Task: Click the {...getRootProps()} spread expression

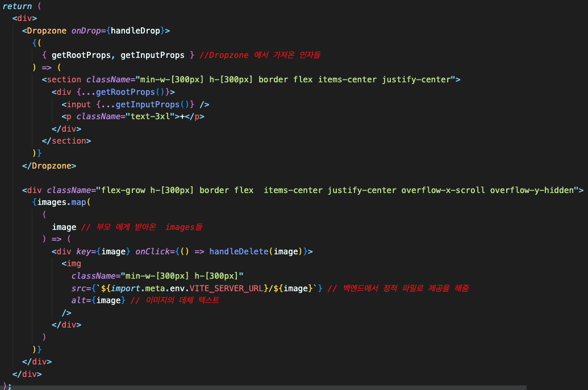Action: [x=123, y=92]
